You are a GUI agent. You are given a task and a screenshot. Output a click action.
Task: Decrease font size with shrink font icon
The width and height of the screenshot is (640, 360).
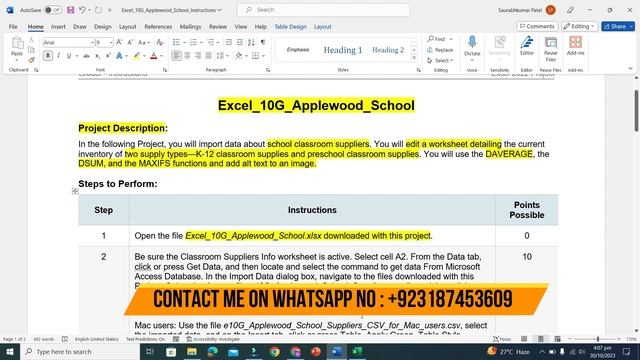tap(130, 42)
